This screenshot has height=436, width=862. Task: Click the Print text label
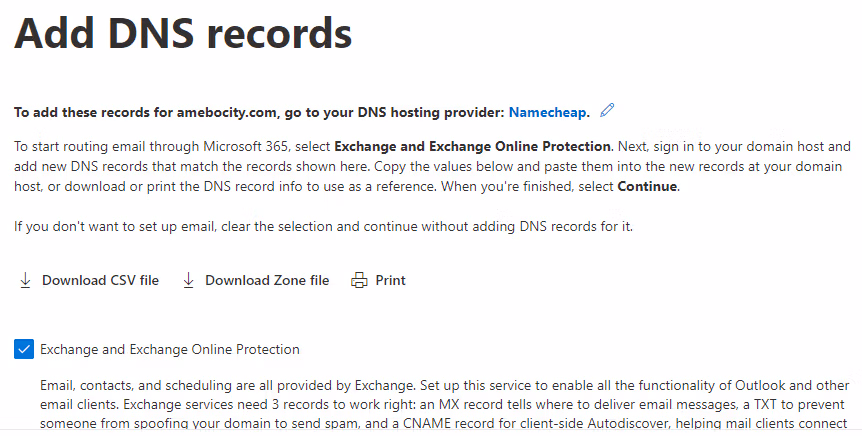pyautogui.click(x=390, y=281)
